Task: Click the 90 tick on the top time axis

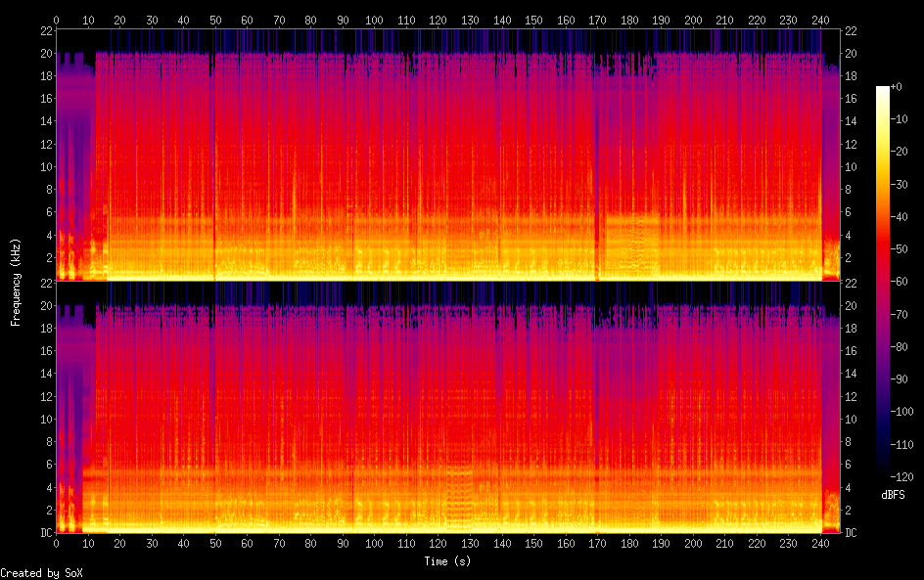Action: click(343, 20)
